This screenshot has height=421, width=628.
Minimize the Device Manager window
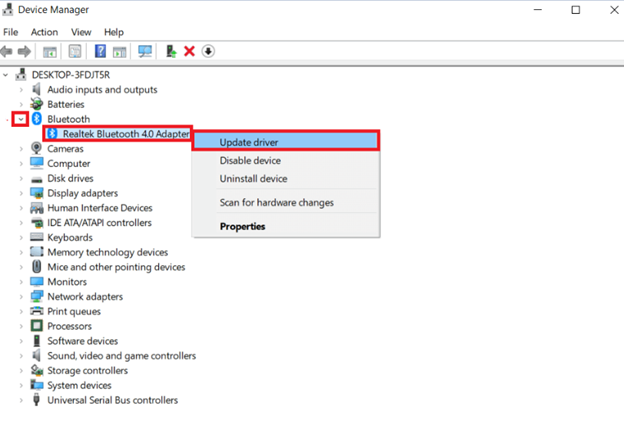tap(538, 10)
